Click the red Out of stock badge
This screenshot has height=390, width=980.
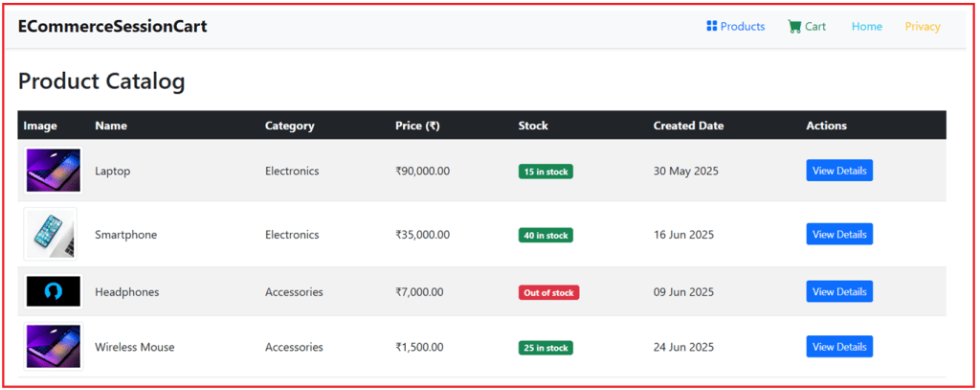548,292
